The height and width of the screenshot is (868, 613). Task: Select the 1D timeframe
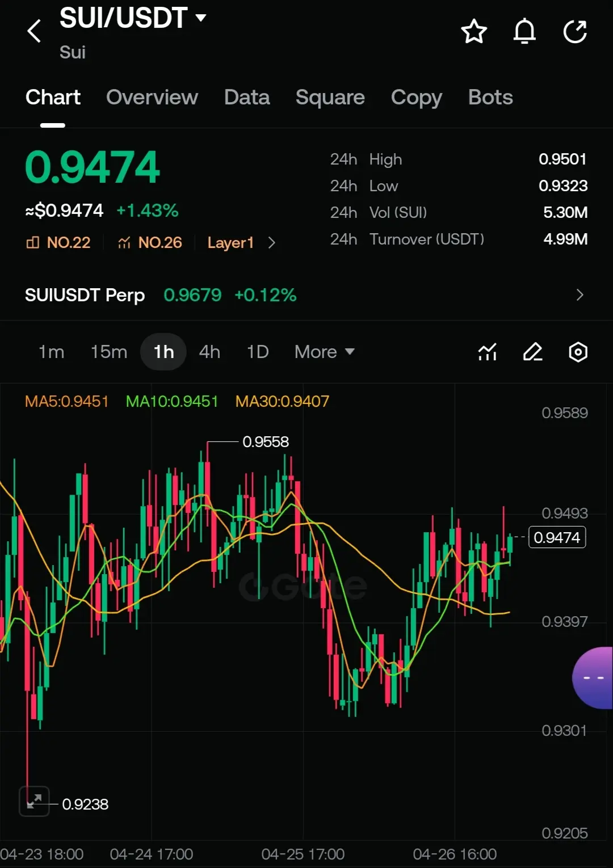pos(258,352)
